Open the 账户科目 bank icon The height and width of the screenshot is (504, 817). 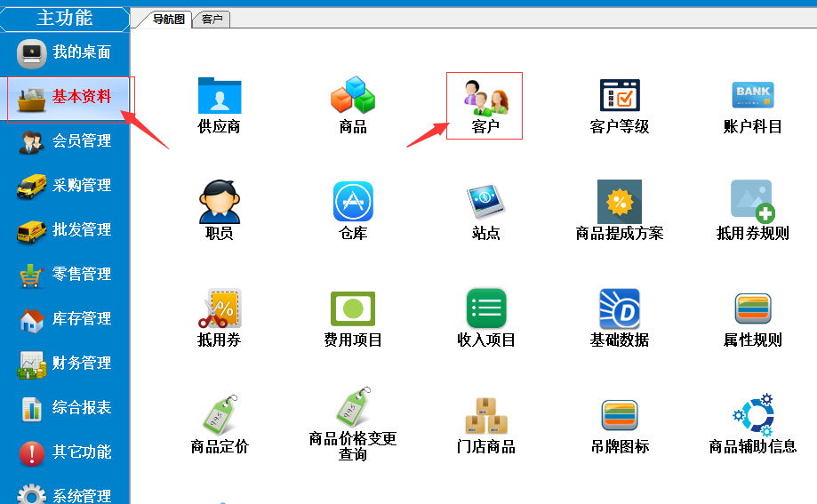pyautogui.click(x=753, y=95)
